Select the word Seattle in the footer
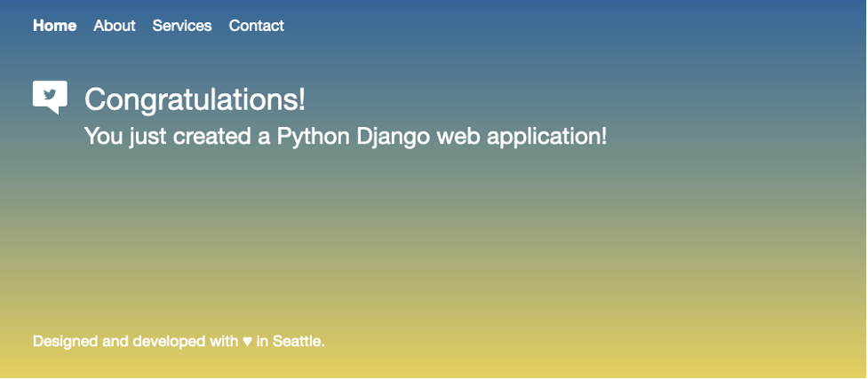This screenshot has width=868, height=379. pos(299,342)
